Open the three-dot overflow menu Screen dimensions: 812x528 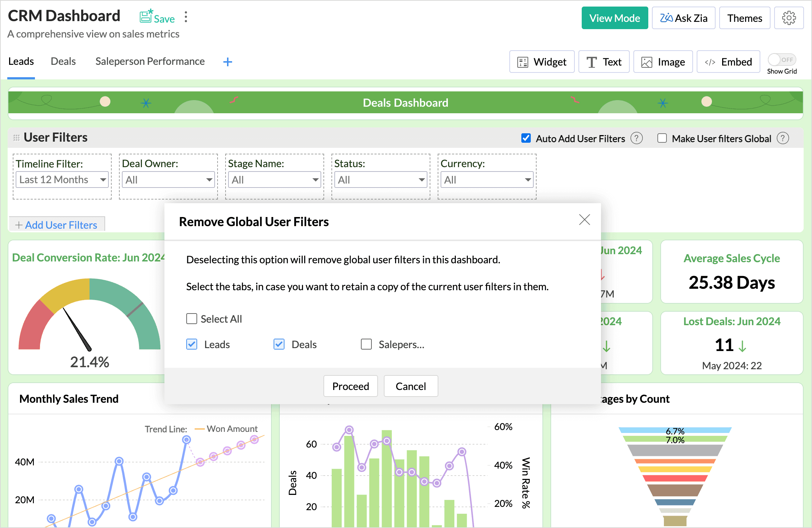click(186, 17)
